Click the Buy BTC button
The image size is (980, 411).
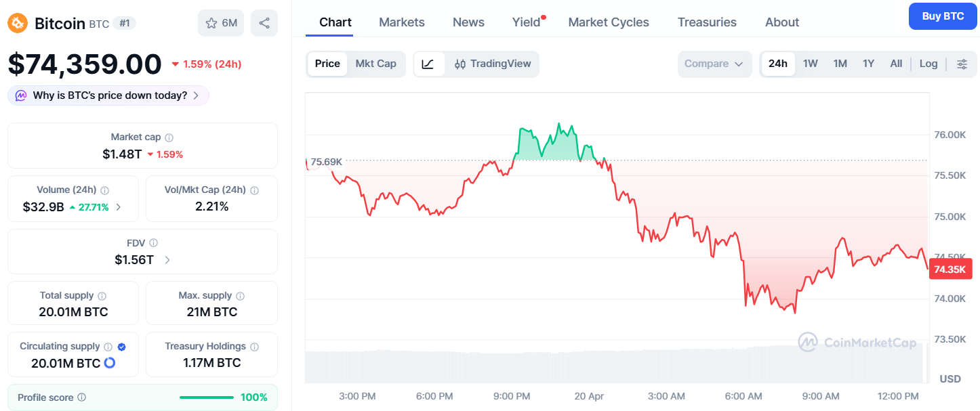point(943,16)
